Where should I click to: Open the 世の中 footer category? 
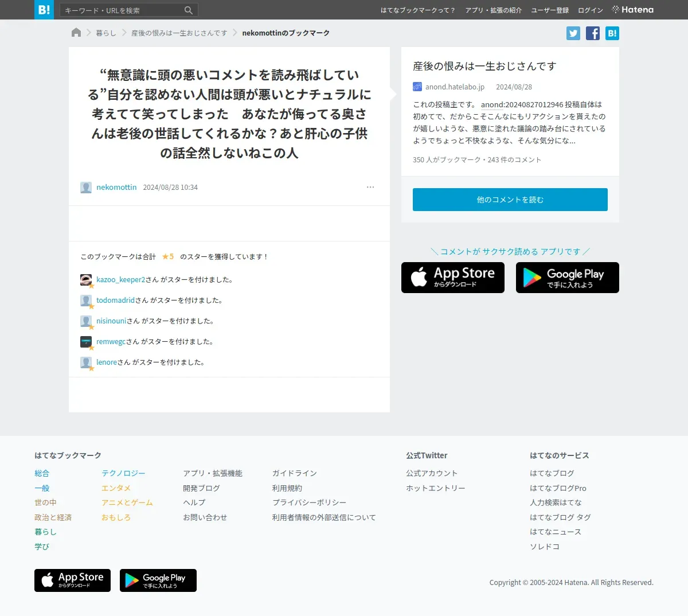click(x=45, y=503)
